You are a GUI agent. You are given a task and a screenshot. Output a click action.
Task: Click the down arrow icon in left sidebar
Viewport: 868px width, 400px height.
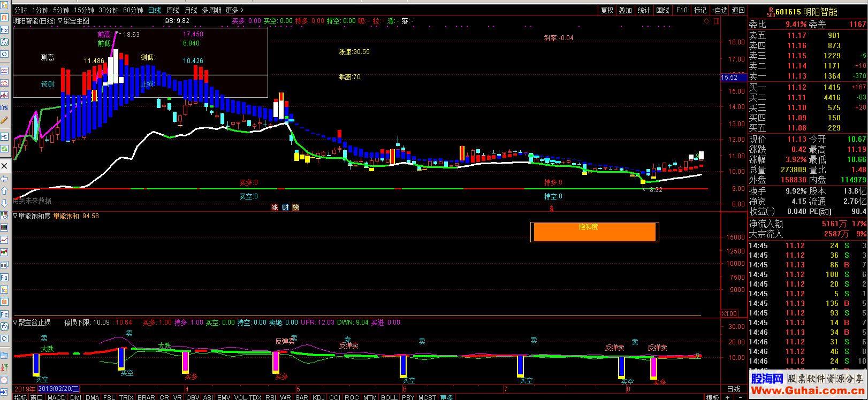[4, 203]
